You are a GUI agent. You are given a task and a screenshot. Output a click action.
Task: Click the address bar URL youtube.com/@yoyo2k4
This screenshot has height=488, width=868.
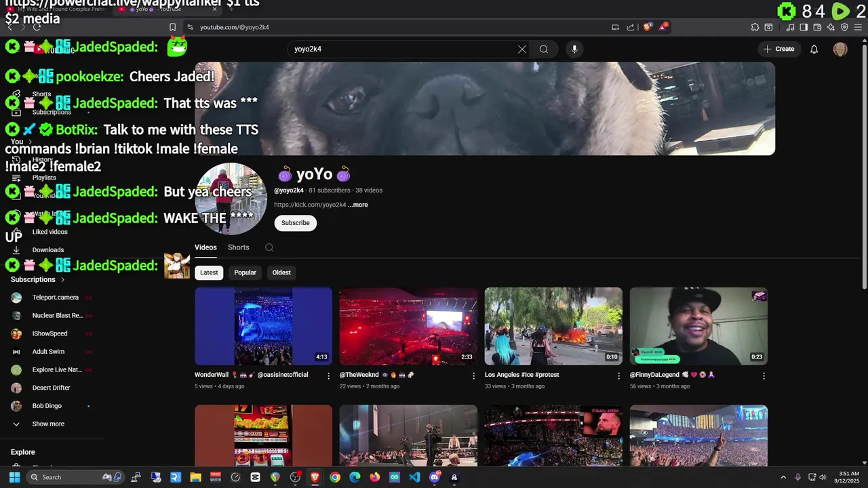(x=235, y=27)
